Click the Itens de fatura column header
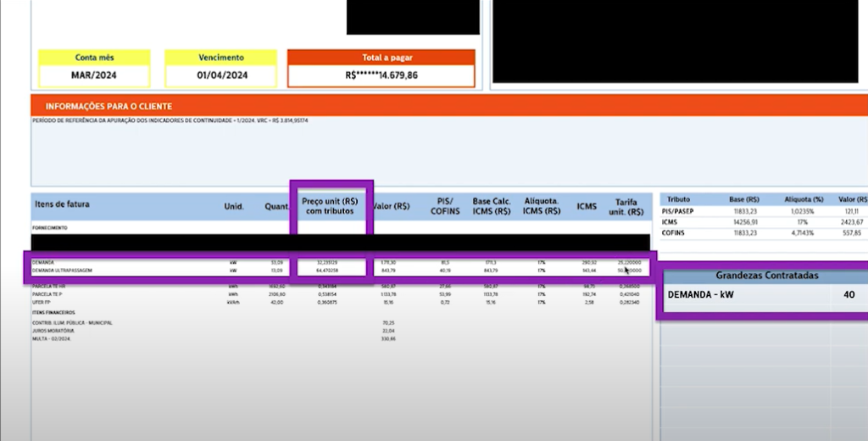The height and width of the screenshot is (441, 868). point(62,204)
